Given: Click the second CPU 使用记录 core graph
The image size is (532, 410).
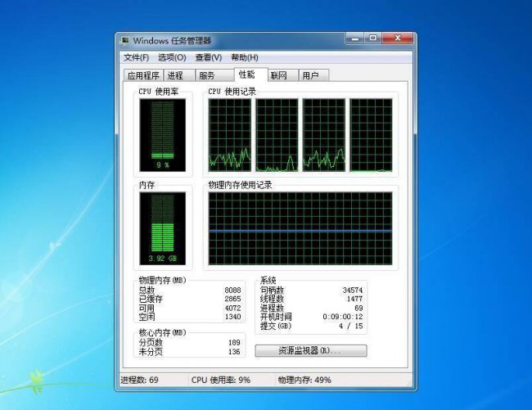Looking at the screenshot, I should [277, 135].
